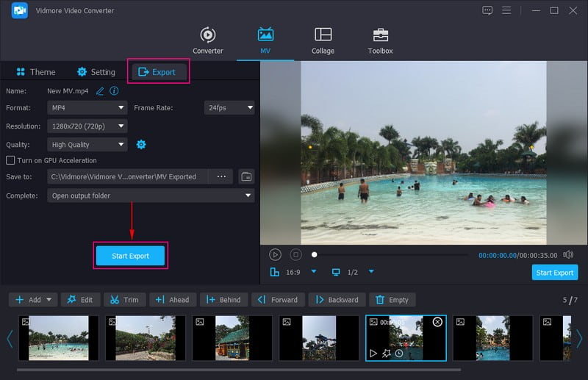This screenshot has width=588, height=380.
Task: Switch to the Collage tab
Action: 323,40
